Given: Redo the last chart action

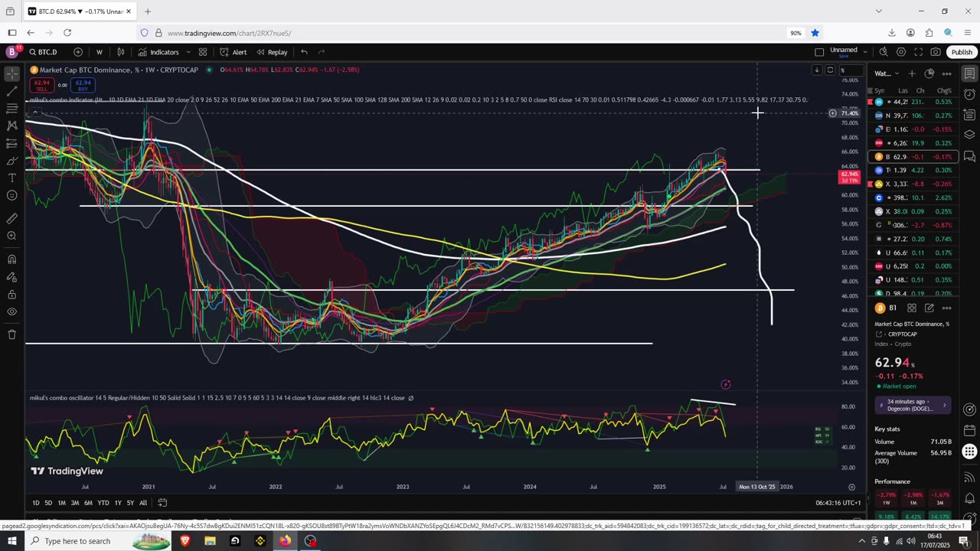Looking at the screenshot, I should [x=322, y=52].
